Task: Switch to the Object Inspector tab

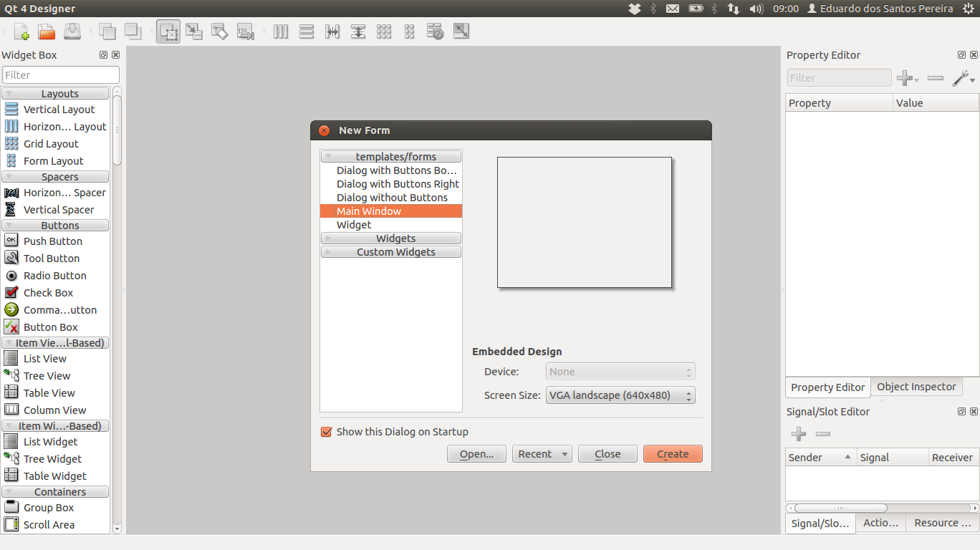Action: pos(916,387)
